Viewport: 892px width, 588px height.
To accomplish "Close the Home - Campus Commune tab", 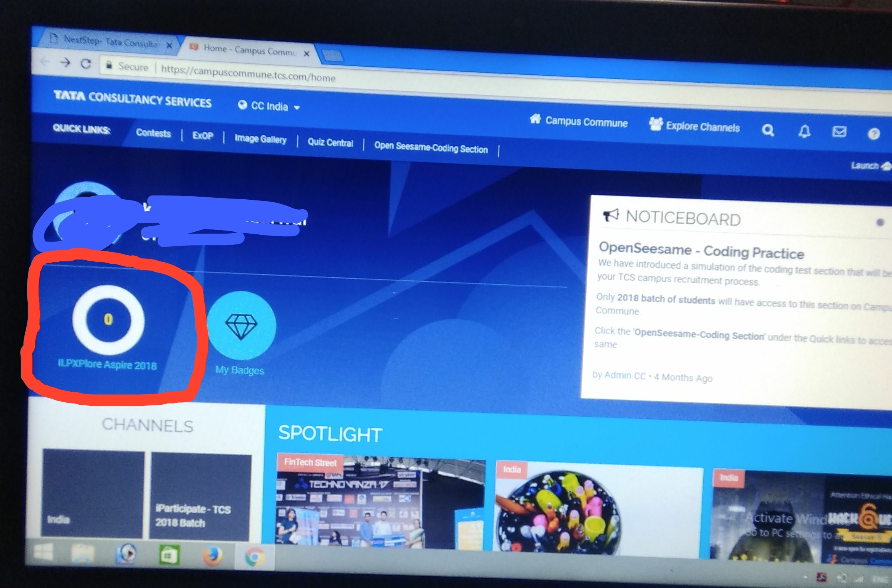I will [x=306, y=54].
